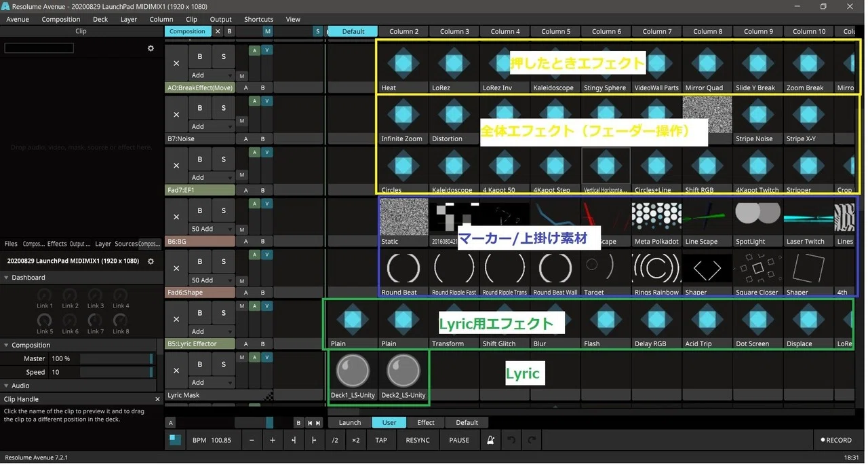
Task: Toggle the metronome icon
Action: (x=490, y=440)
